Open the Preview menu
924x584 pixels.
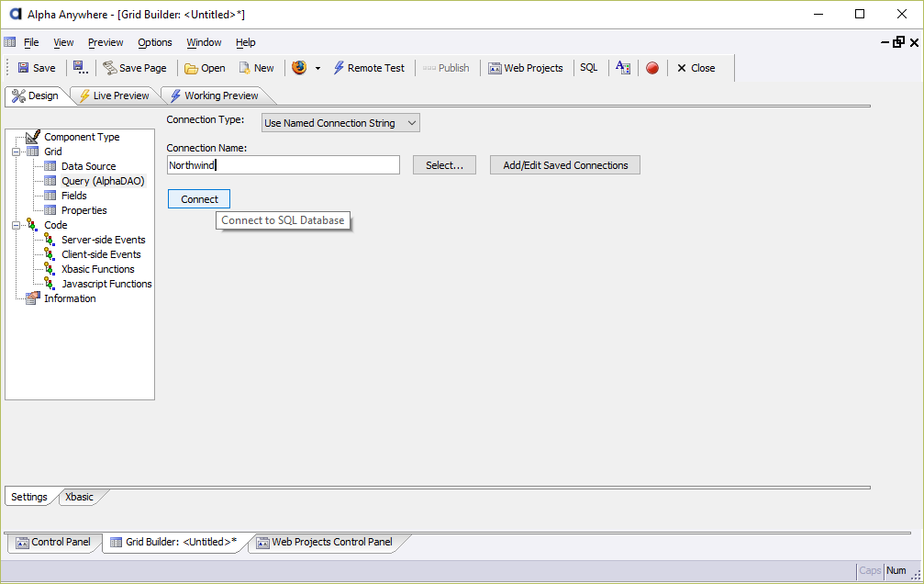[x=106, y=42]
